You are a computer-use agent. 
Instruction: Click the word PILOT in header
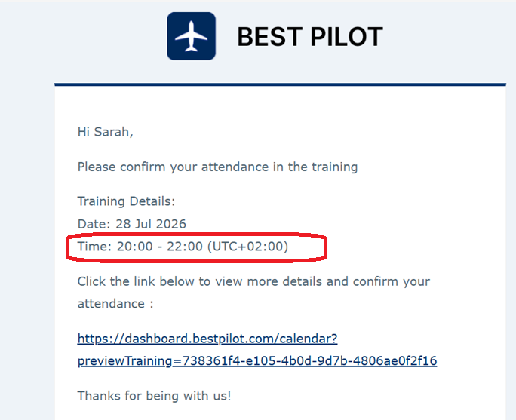point(346,37)
